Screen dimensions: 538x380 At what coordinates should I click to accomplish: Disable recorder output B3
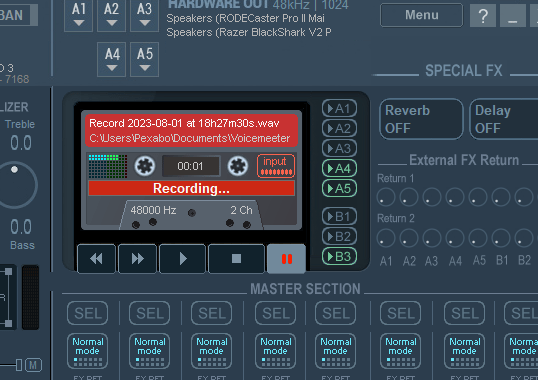click(339, 256)
